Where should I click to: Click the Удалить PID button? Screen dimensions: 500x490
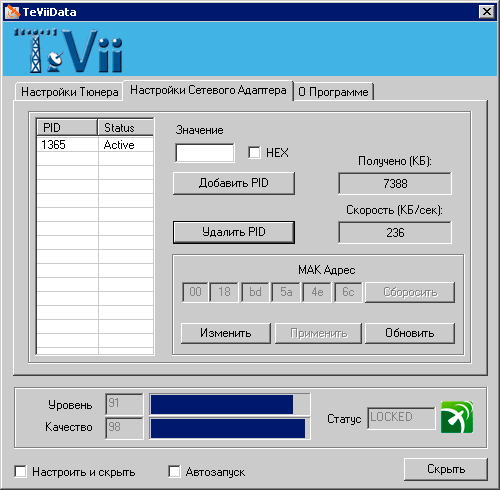coord(234,232)
